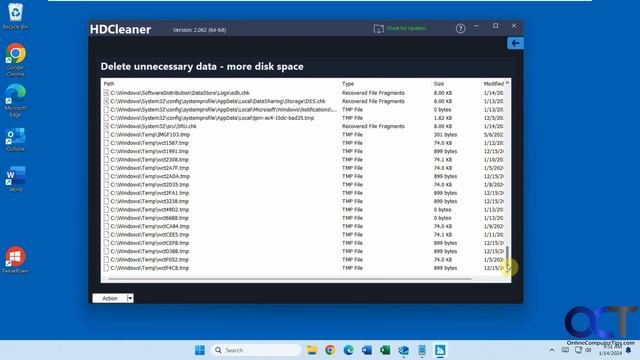Select the wctF4C8.tmp file row
The height and width of the screenshot is (360, 640).
(x=304, y=268)
